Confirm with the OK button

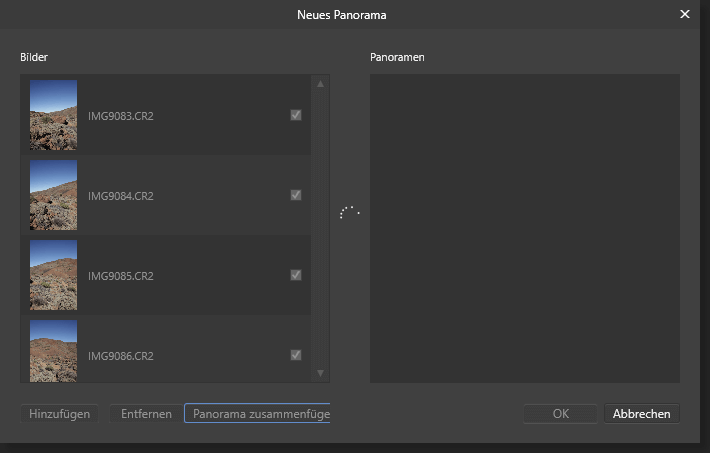pyautogui.click(x=561, y=414)
